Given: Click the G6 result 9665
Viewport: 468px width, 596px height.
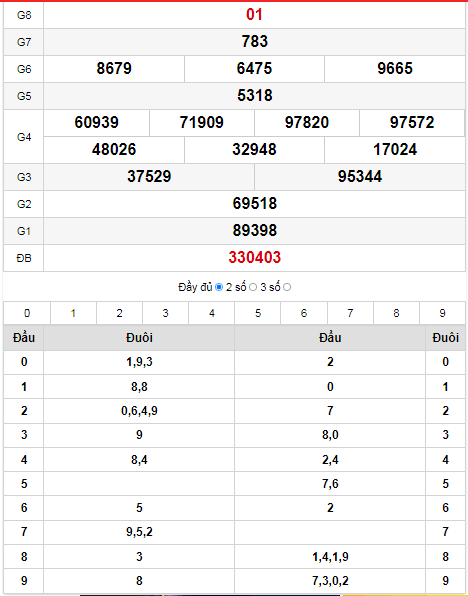Looking at the screenshot, I should click(395, 69).
